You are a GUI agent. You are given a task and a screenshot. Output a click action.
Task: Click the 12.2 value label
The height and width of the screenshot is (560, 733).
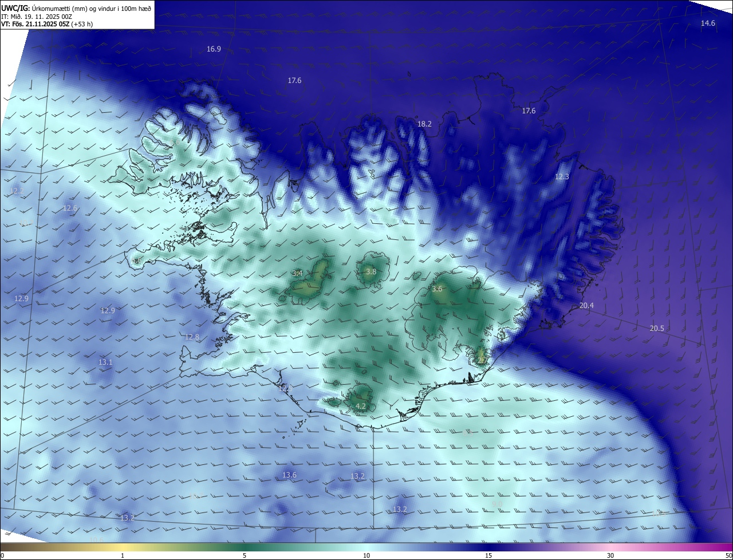17,191
